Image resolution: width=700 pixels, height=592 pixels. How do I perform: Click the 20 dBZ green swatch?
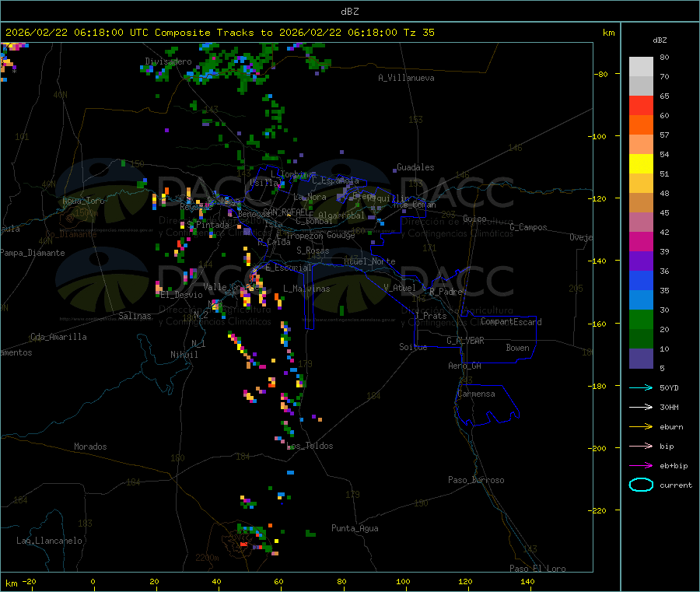[641, 319]
